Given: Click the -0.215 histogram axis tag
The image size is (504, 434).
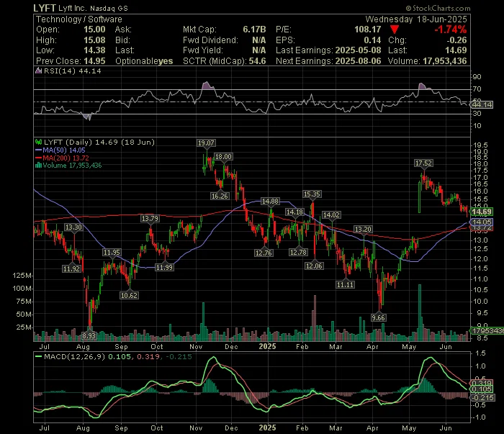Looking at the screenshot, I should click(482, 398).
